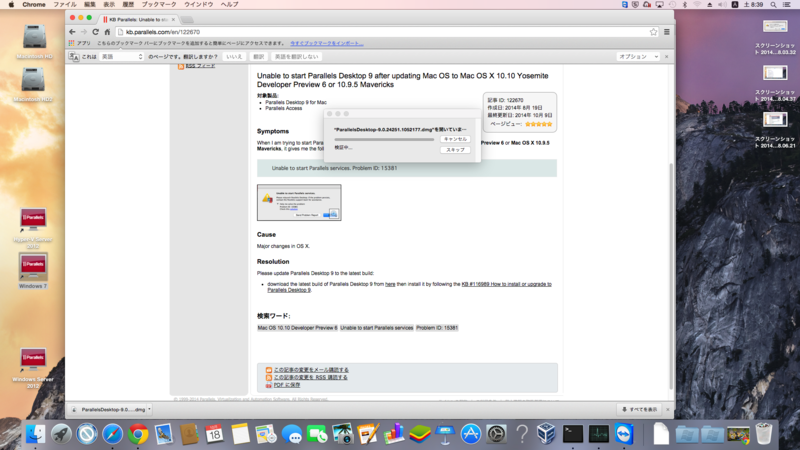
Task: Open the Keynote podium icon in Dock
Action: click(445, 434)
